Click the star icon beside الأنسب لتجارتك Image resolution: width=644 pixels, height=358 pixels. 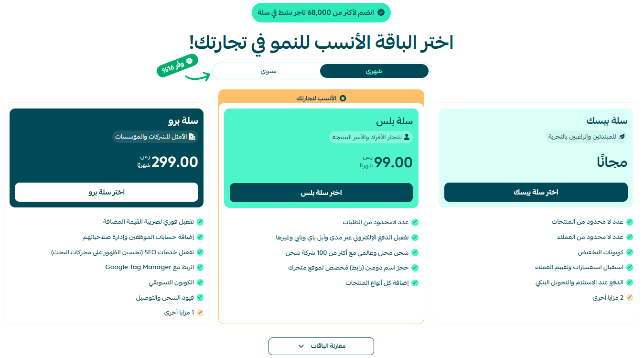click(x=343, y=98)
